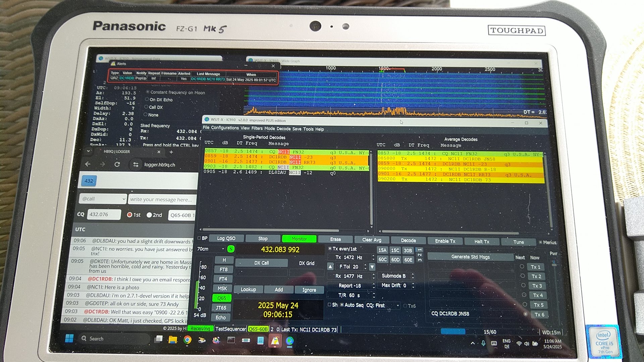Show hidden system tray icons
Screen dimensions: 644x362
point(473,343)
